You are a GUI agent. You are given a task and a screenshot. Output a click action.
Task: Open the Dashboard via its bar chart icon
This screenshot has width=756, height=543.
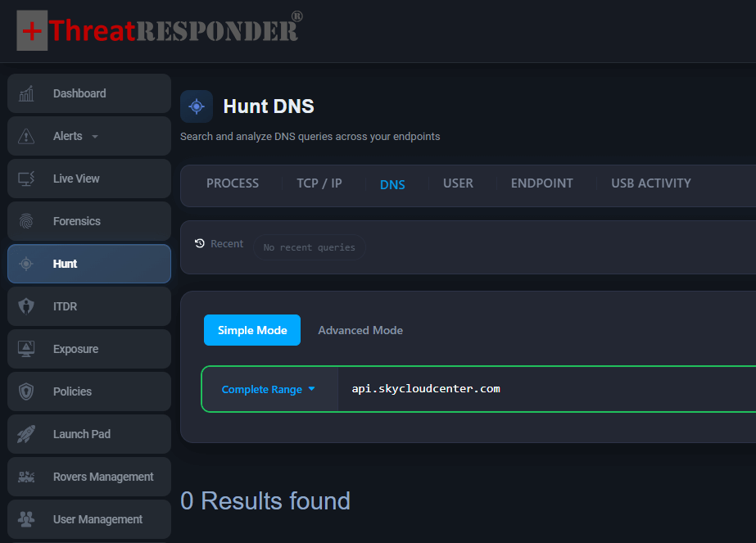(25, 93)
